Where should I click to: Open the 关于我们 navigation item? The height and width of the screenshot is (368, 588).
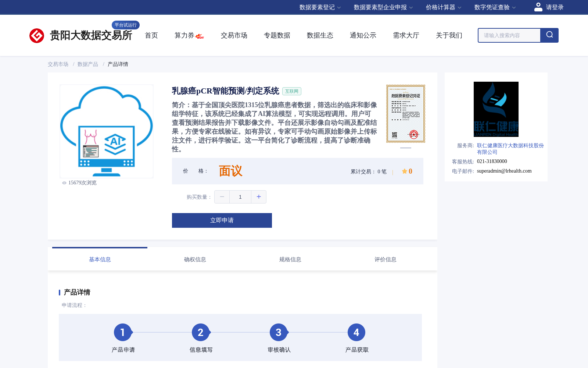(449, 35)
